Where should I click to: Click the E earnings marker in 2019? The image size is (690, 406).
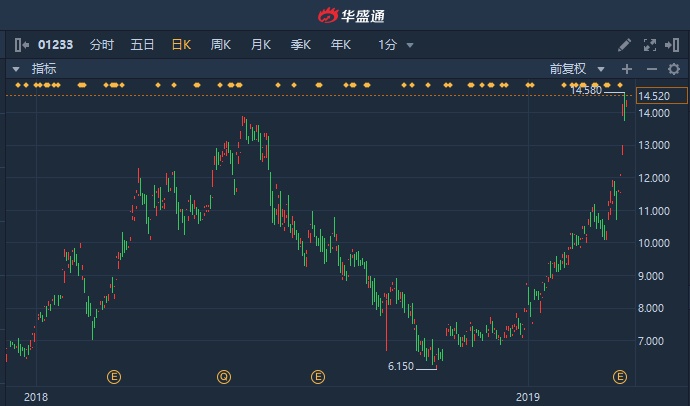point(620,377)
